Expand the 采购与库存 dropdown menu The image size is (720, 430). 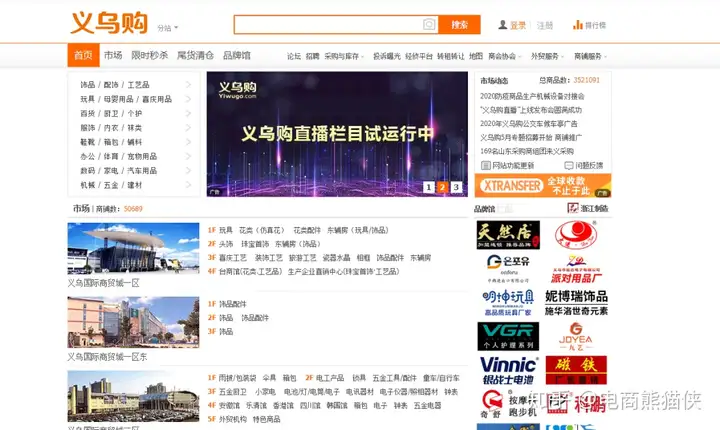(344, 56)
